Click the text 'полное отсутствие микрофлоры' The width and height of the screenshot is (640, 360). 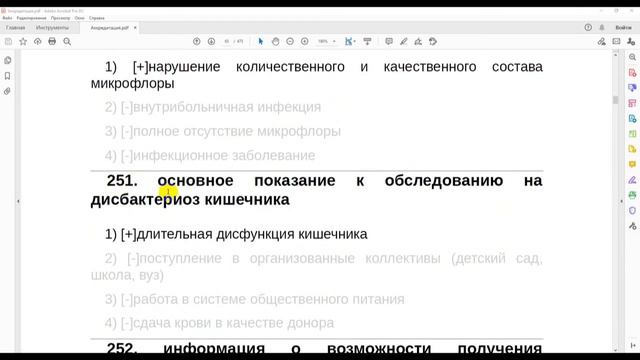point(237,131)
